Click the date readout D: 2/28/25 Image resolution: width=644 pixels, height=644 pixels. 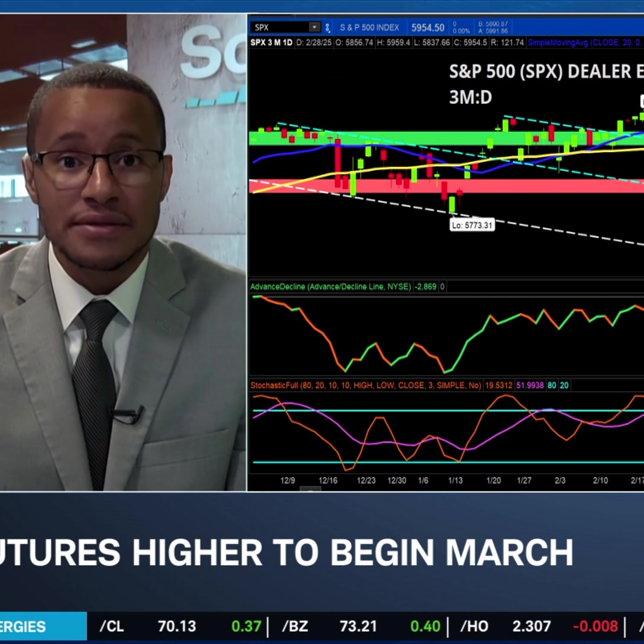pos(314,43)
